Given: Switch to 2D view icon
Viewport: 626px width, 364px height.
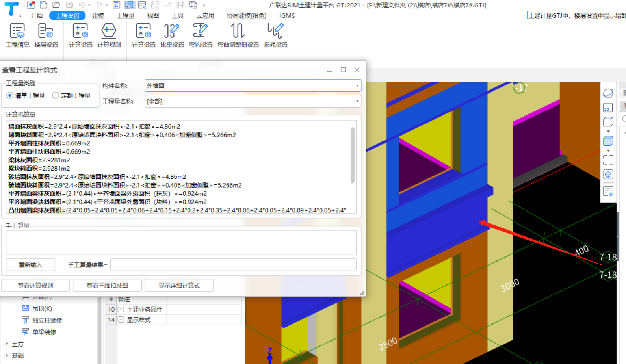Looking at the screenshot, I should point(608,108).
